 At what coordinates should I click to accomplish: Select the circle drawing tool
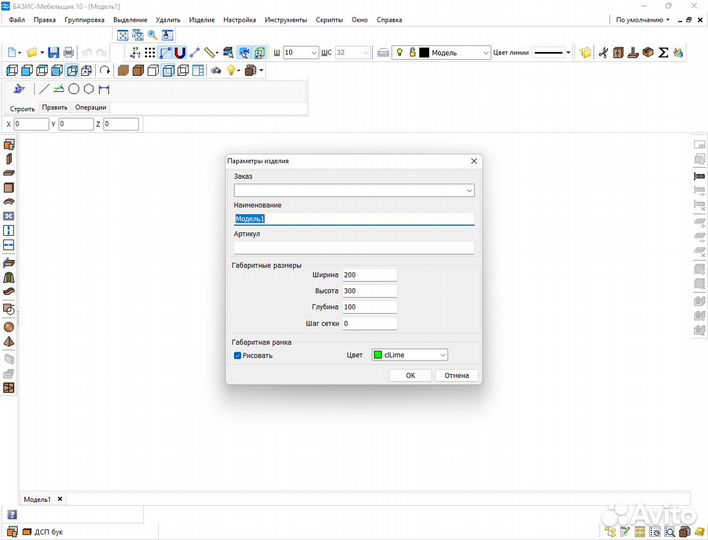[74, 89]
